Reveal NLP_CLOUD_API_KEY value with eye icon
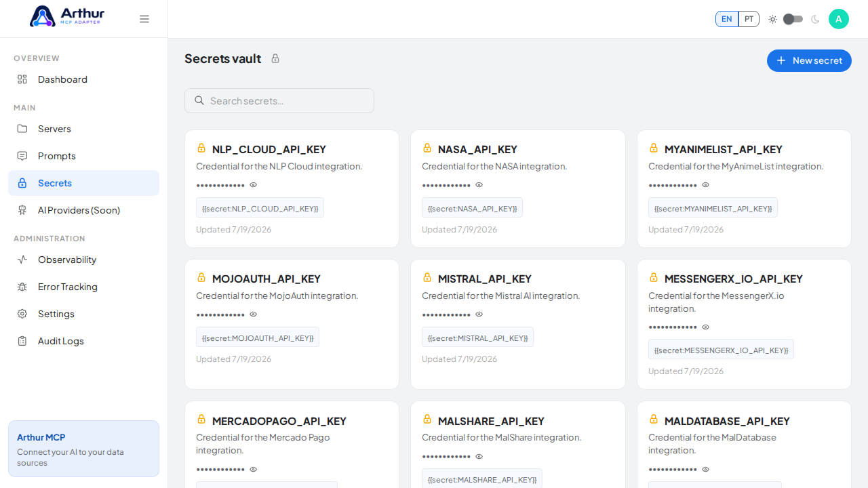Viewport: 868px width, 488px height. click(254, 184)
